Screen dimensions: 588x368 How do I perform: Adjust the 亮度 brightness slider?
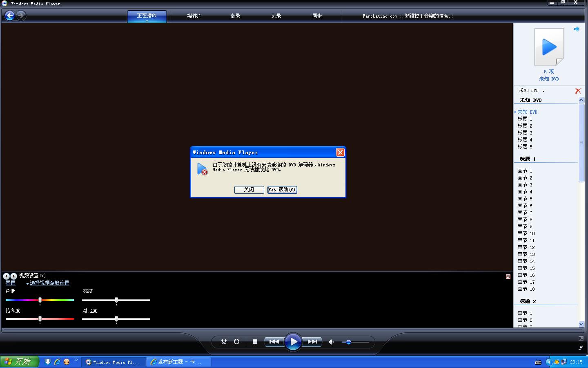pyautogui.click(x=116, y=300)
